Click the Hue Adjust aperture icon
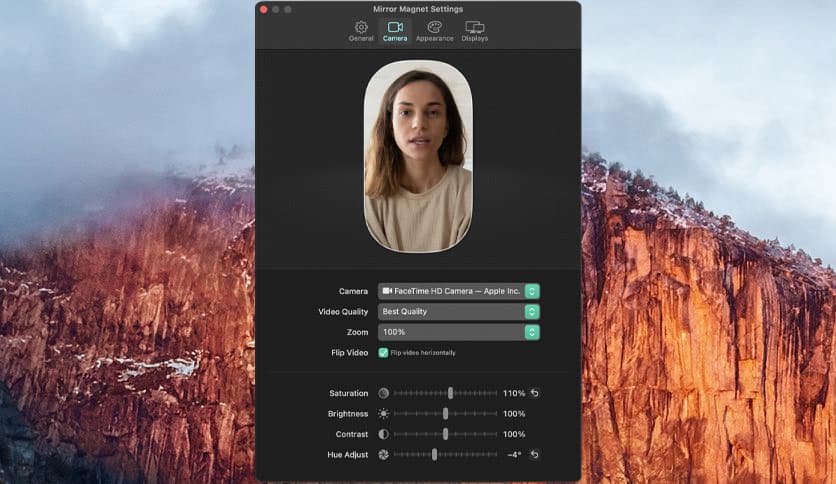The image size is (836, 484). click(x=383, y=455)
